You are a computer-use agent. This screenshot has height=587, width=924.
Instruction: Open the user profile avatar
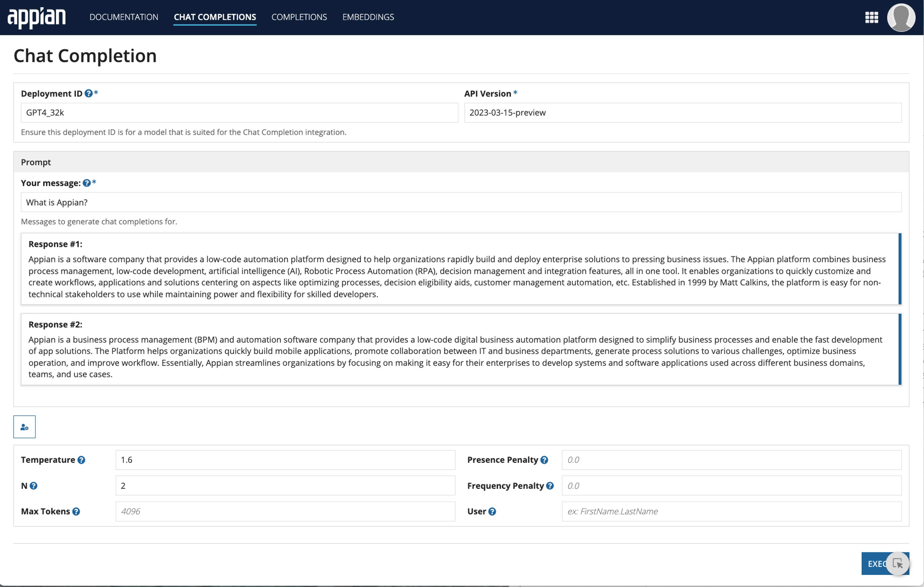coord(901,17)
